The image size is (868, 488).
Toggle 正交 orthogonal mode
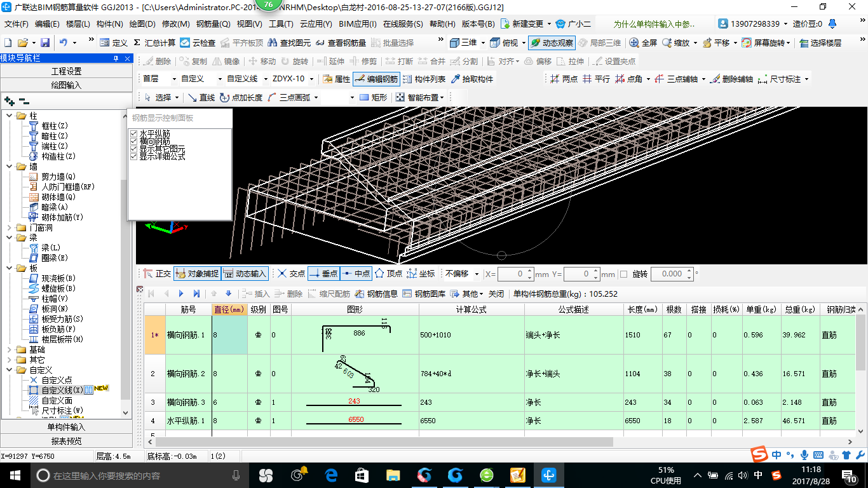pos(157,273)
